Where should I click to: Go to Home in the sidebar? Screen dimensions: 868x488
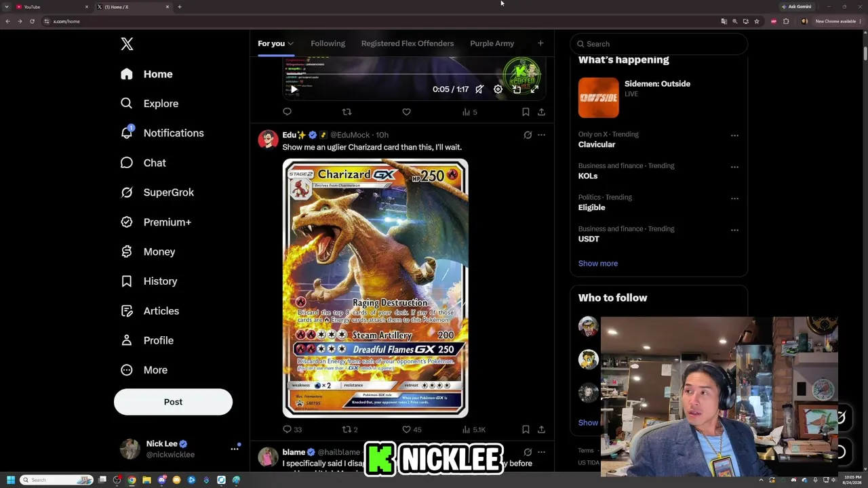146,74
